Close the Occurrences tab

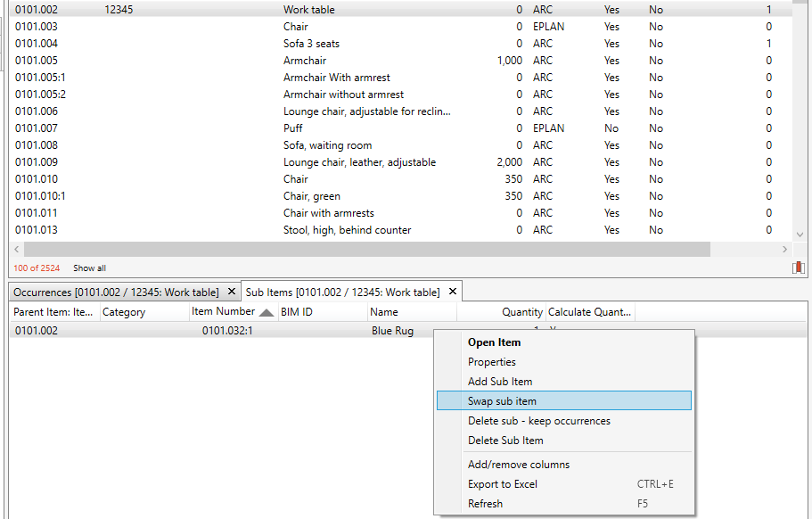(232, 292)
